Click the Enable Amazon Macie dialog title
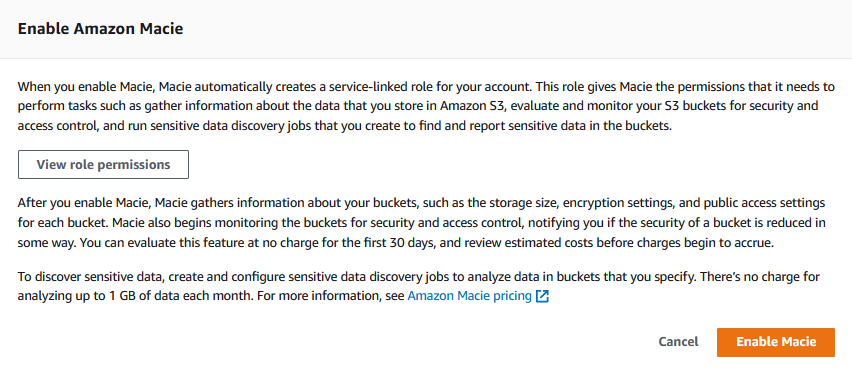852x373 pixels. [x=101, y=29]
